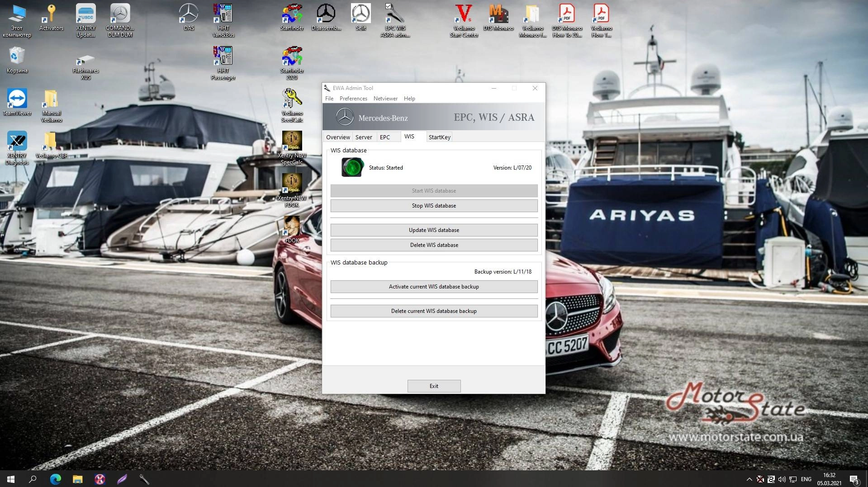Open Disassembly shortcut icon
The height and width of the screenshot is (487, 868).
coord(326,17)
